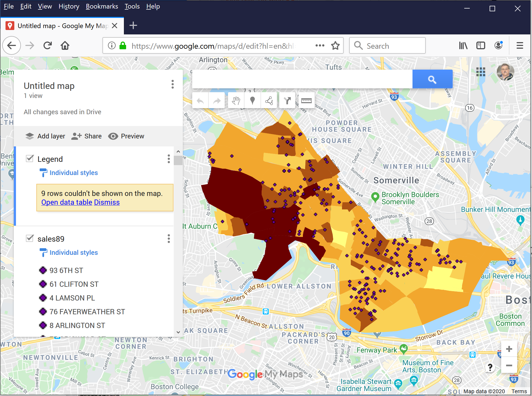Screen dimensions: 532x396
Task: Click Open data table link
Action: (67, 202)
